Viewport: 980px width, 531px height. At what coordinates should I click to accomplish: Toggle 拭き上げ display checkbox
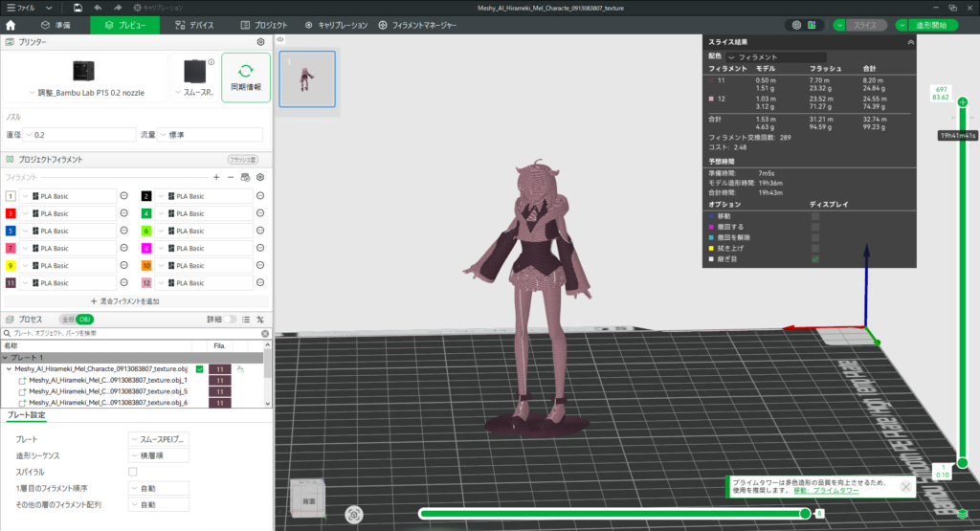[815, 248]
